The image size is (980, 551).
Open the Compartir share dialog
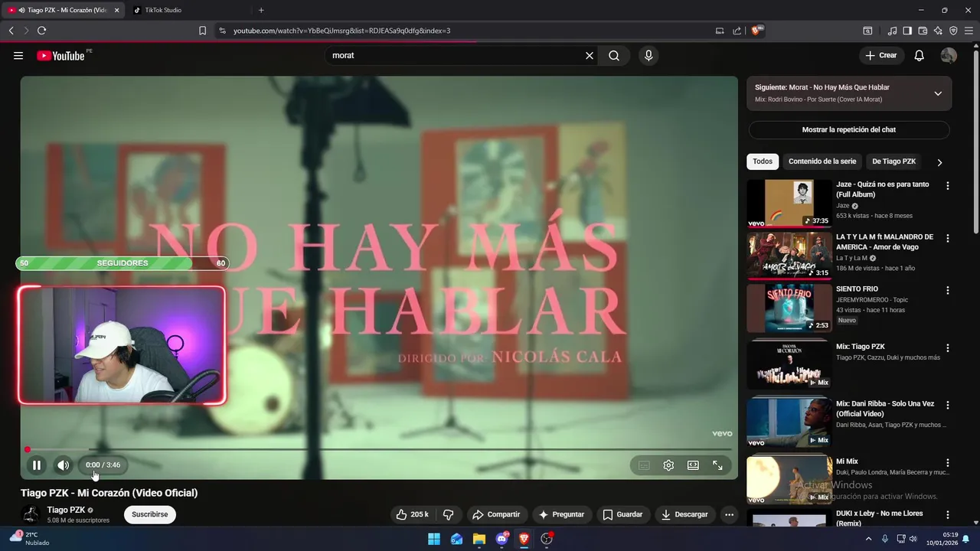coord(495,514)
